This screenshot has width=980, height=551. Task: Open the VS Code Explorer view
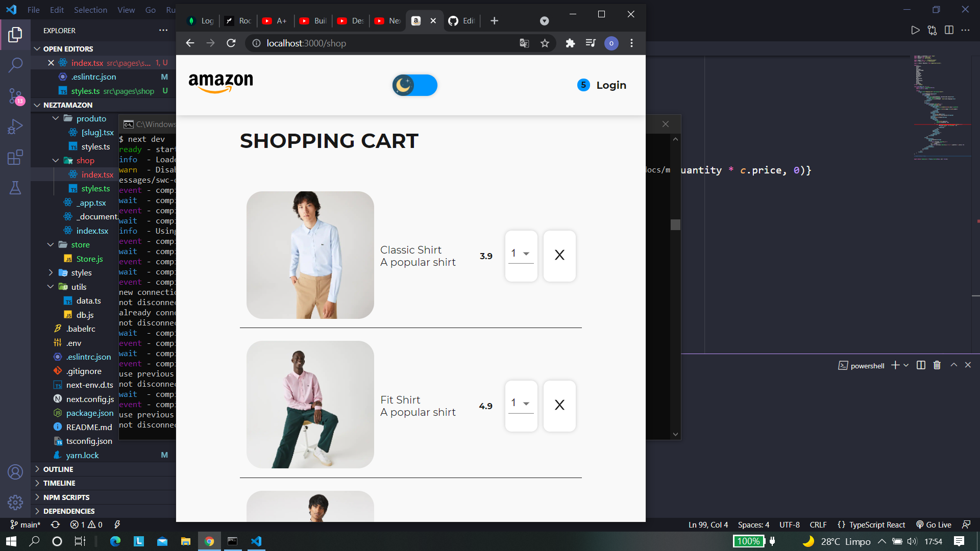[15, 35]
